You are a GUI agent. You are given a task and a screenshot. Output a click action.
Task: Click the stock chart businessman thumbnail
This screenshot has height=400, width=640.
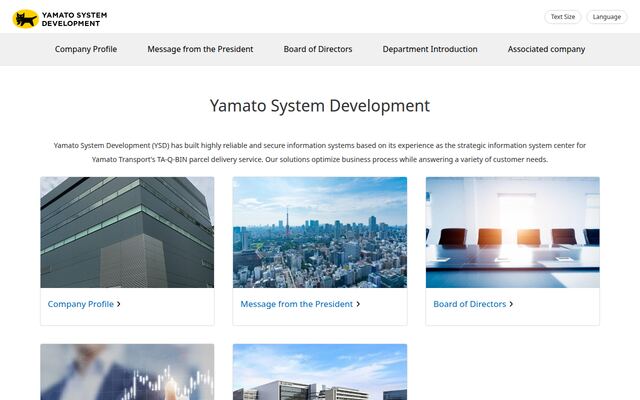point(127,372)
